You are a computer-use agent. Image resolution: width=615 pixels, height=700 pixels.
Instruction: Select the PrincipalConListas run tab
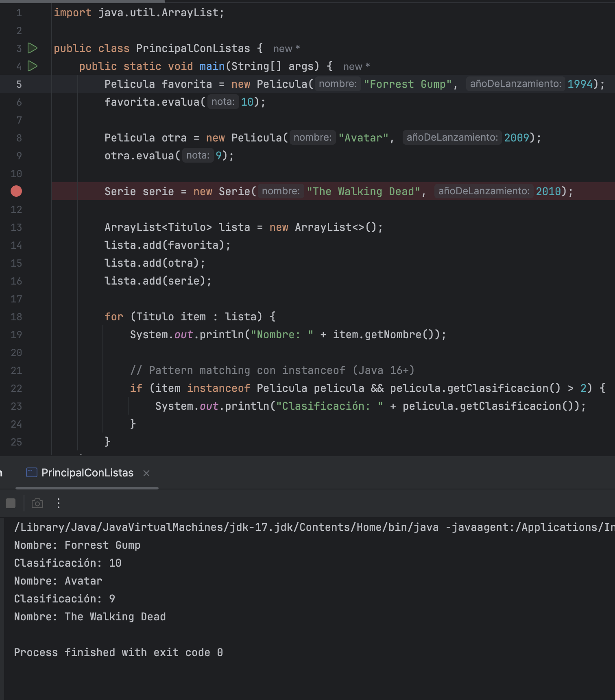click(87, 473)
